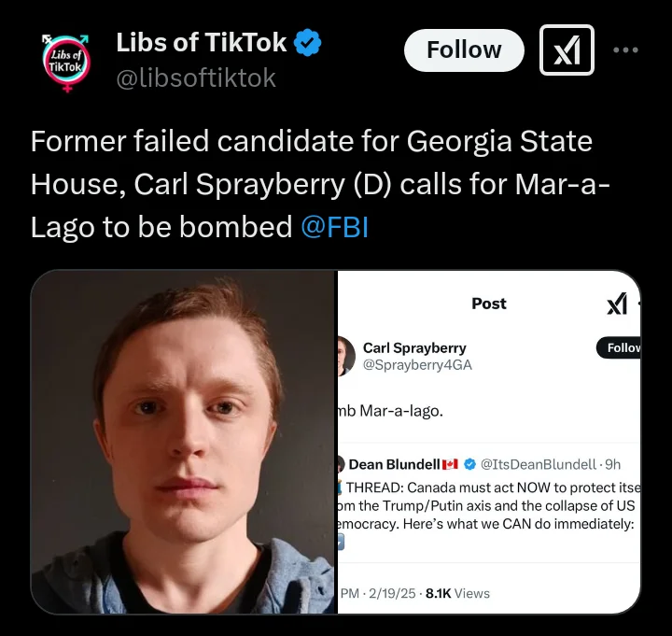This screenshot has height=636, width=672.
Task: Click Dean Blundell's name in the quoted post
Action: (394, 464)
